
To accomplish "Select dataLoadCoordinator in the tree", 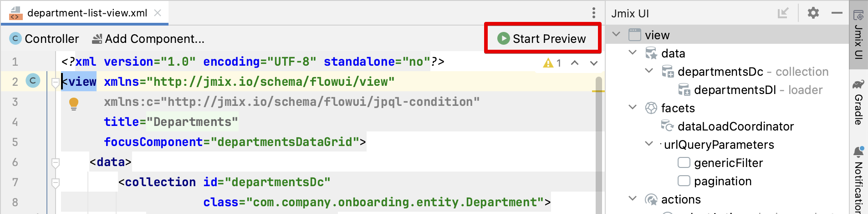I will [x=735, y=126].
